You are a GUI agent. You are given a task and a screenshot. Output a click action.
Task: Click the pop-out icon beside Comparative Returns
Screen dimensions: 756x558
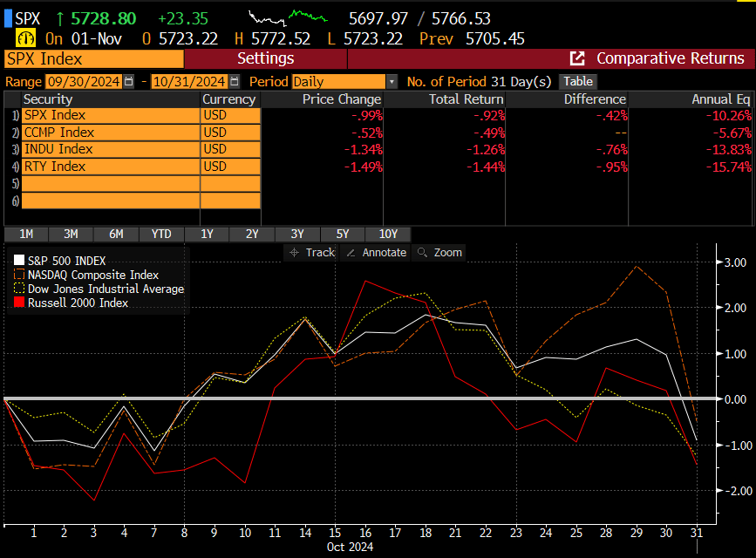(577, 58)
